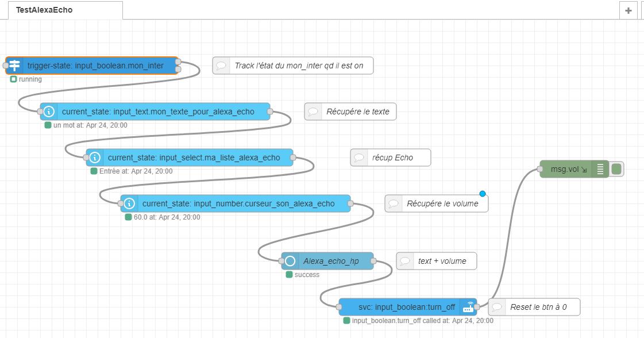
Task: Click the svc turn_off node service icon
Action: [469, 307]
